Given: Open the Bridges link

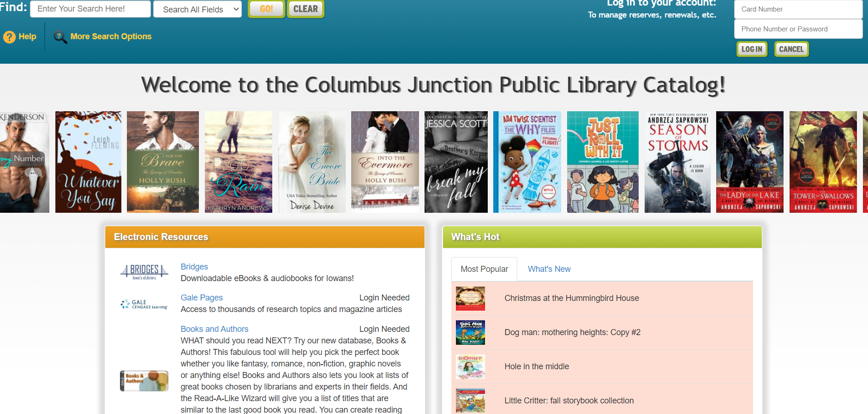Looking at the screenshot, I should click(x=194, y=267).
